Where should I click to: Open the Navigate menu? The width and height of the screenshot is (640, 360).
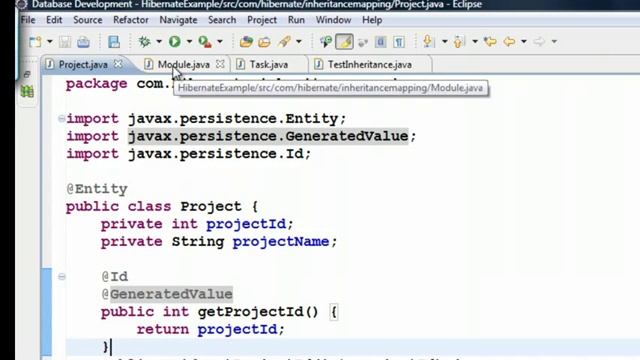pos(178,20)
